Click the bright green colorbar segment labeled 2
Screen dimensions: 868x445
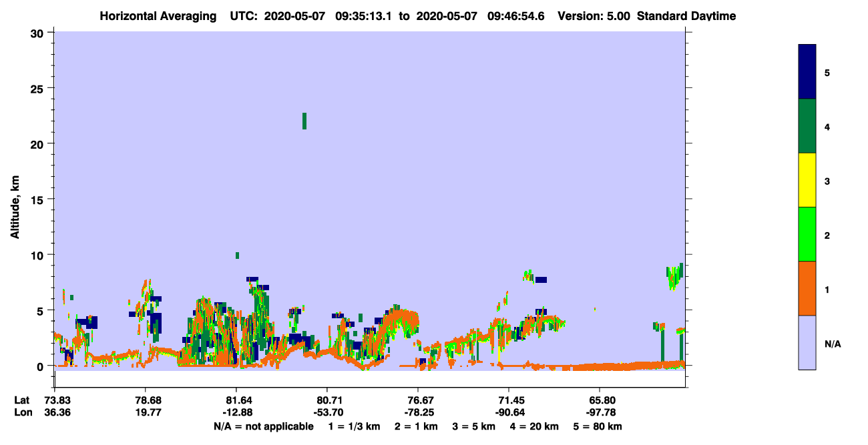[x=807, y=234]
